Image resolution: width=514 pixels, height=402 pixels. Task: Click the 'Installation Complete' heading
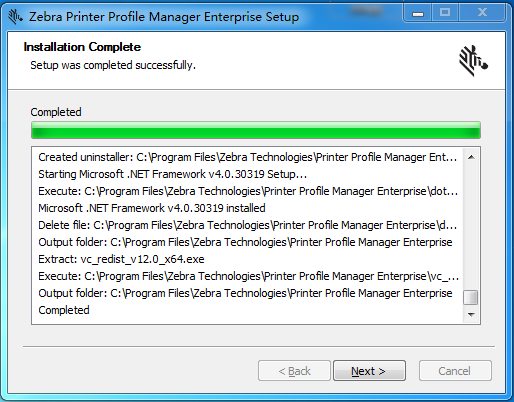click(x=82, y=47)
